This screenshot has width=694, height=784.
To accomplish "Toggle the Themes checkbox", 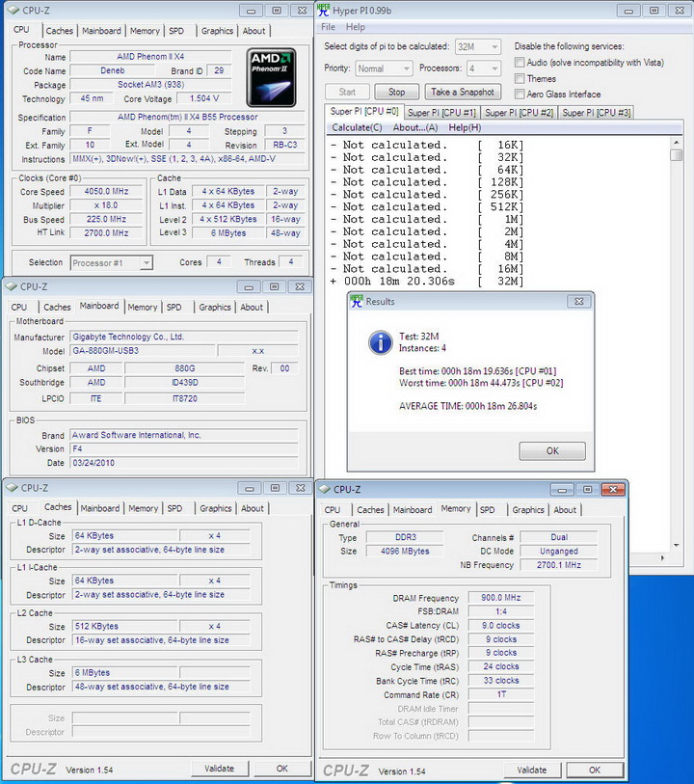I will click(520, 78).
